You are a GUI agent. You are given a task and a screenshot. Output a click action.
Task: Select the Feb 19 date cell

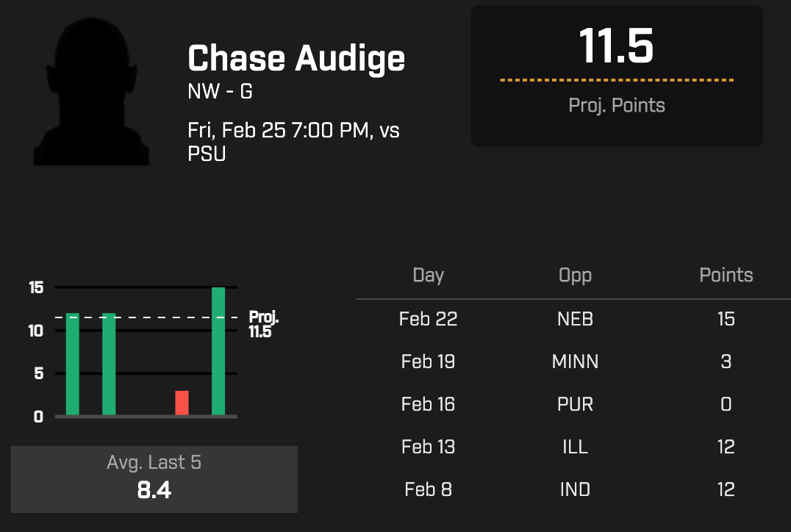pos(428,362)
